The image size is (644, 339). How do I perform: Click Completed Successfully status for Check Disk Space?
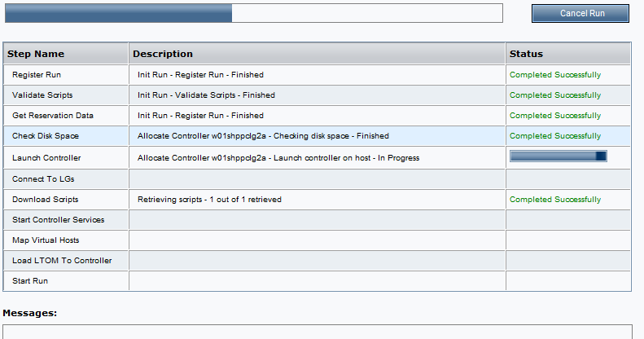coord(555,136)
